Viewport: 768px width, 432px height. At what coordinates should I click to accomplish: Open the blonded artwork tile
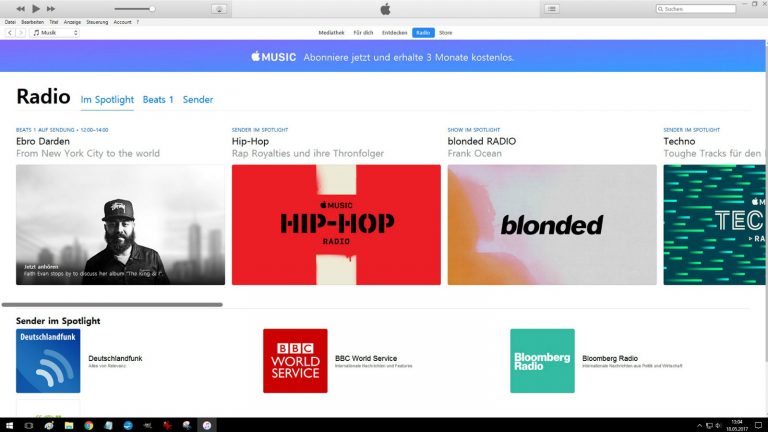(x=552, y=224)
